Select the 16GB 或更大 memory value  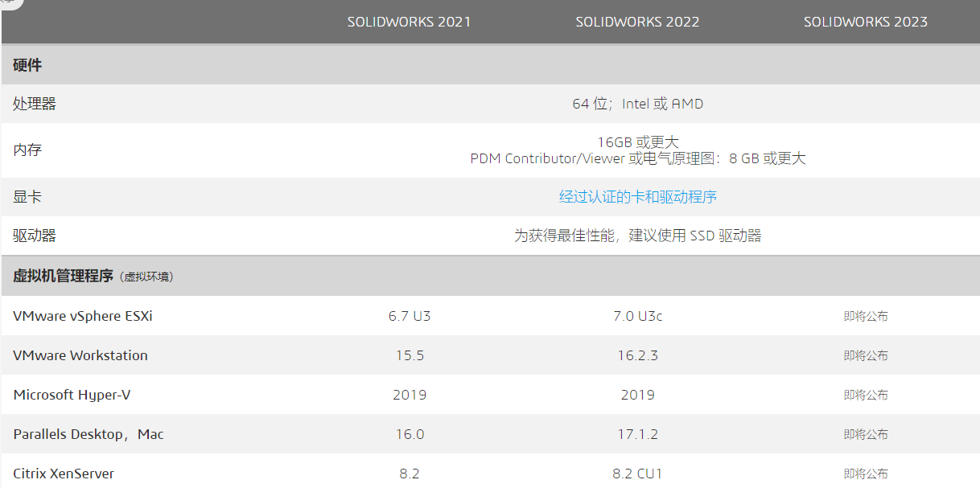coord(638,142)
